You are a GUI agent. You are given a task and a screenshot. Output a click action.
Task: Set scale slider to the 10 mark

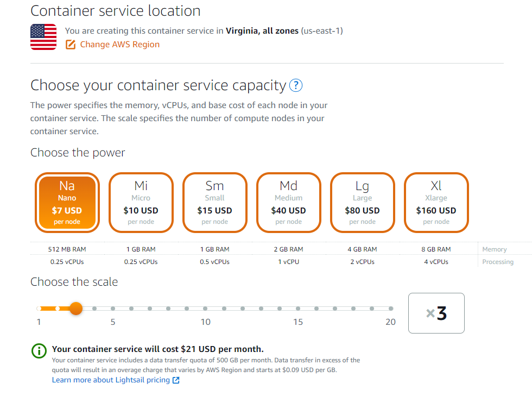[205, 309]
